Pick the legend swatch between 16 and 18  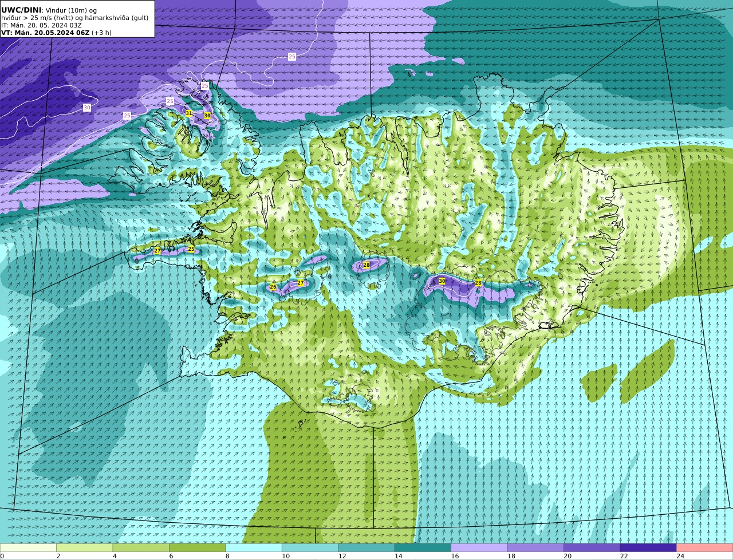(479, 547)
